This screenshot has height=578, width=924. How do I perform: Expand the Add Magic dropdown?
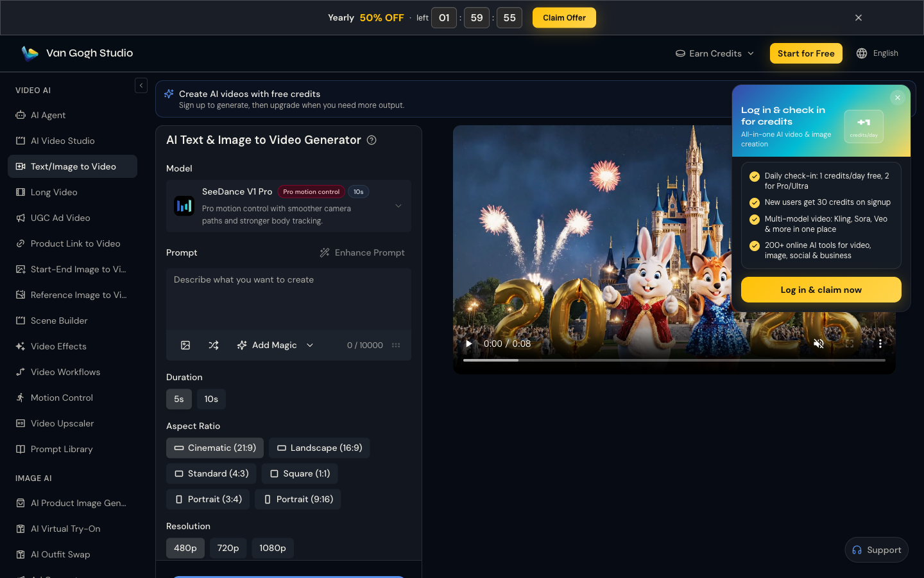(275, 345)
